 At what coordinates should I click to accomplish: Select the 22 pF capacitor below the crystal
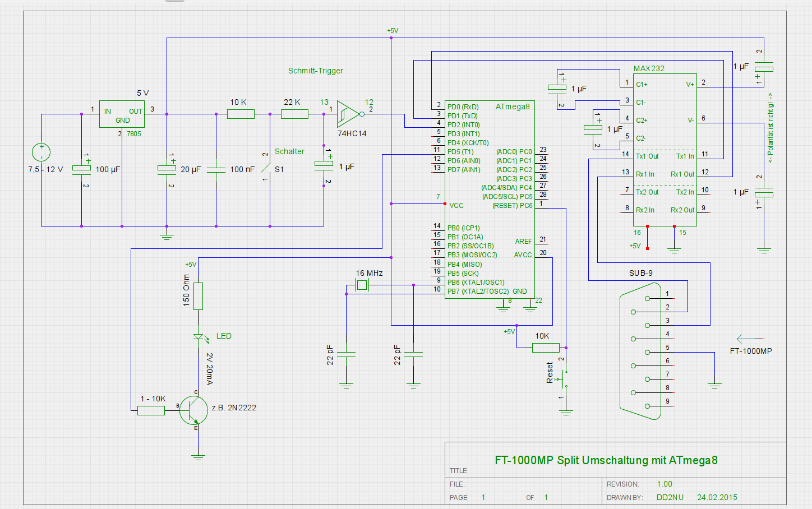346,354
